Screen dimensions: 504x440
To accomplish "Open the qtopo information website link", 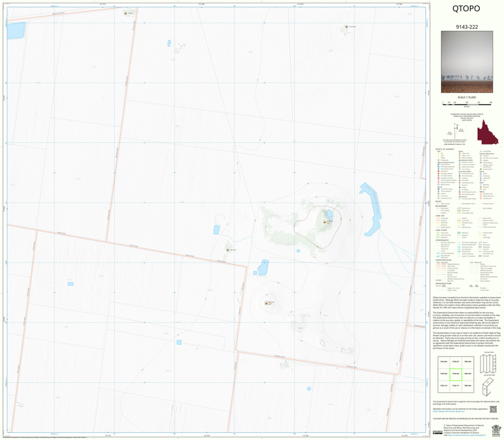I will pos(449,411).
